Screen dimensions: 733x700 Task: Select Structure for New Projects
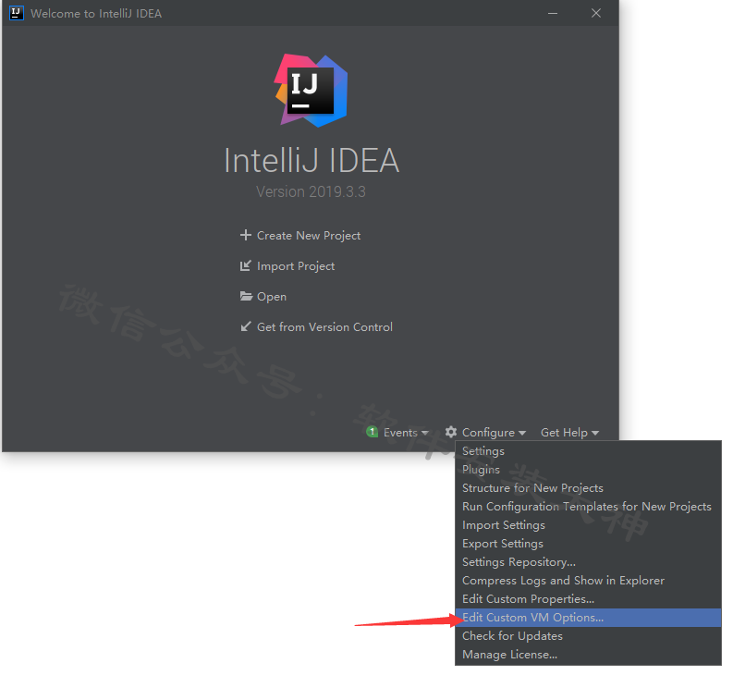pyautogui.click(x=588, y=487)
